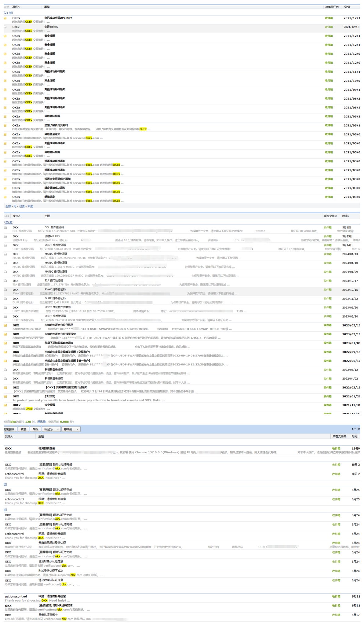
Task: Open the 您已成功申请API KEY message subject
Action: (x=58, y=18)
